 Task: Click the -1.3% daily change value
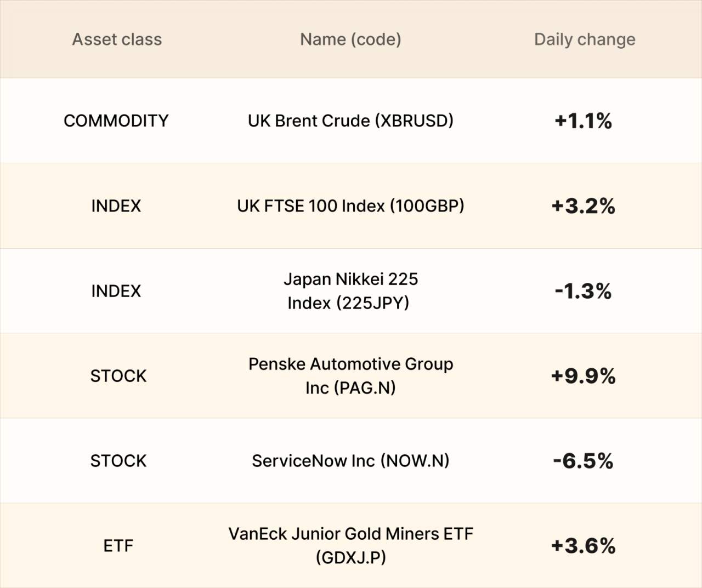[x=583, y=291]
